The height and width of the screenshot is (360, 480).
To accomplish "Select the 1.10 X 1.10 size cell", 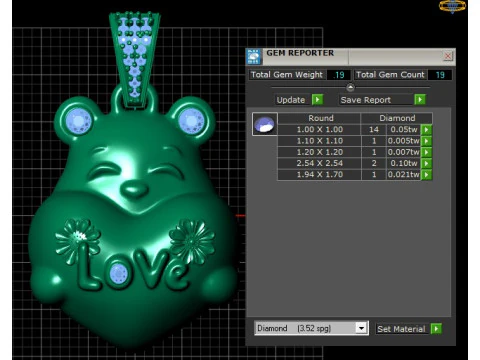I will [320, 141].
